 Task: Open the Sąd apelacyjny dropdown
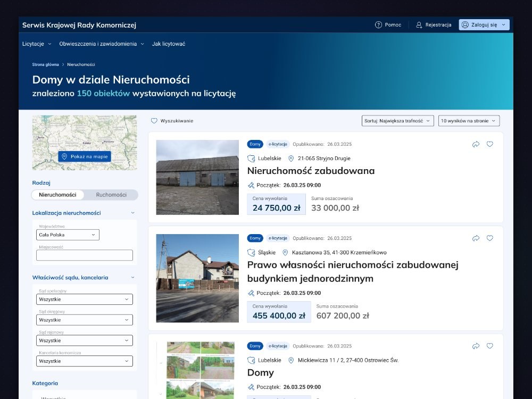(85, 299)
